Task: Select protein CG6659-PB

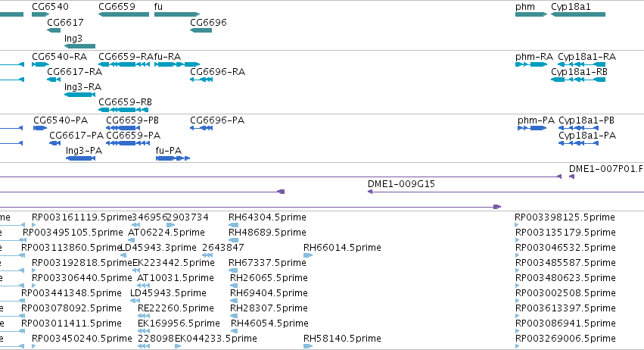Action: click(x=132, y=120)
